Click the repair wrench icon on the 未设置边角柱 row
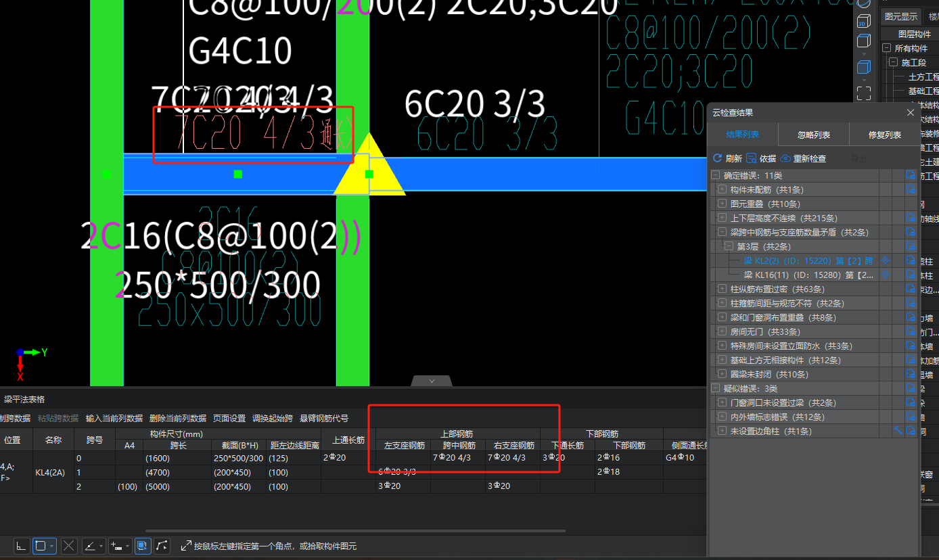Image resolution: width=939 pixels, height=560 pixels. tap(898, 431)
